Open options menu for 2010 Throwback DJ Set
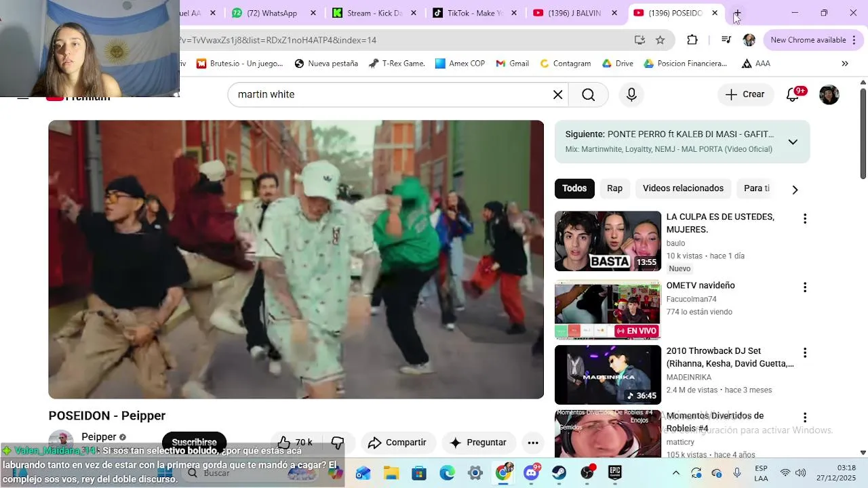The height and width of the screenshot is (488, 868). [x=805, y=353]
